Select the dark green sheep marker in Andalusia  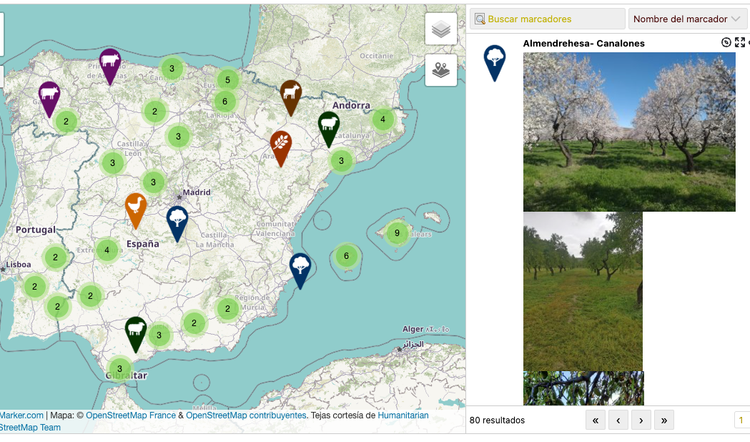point(136,334)
